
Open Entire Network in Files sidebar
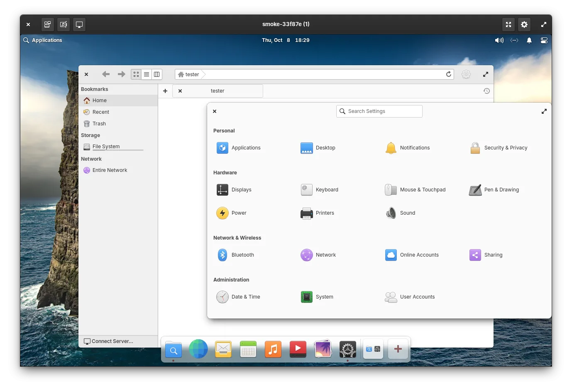tap(118, 170)
